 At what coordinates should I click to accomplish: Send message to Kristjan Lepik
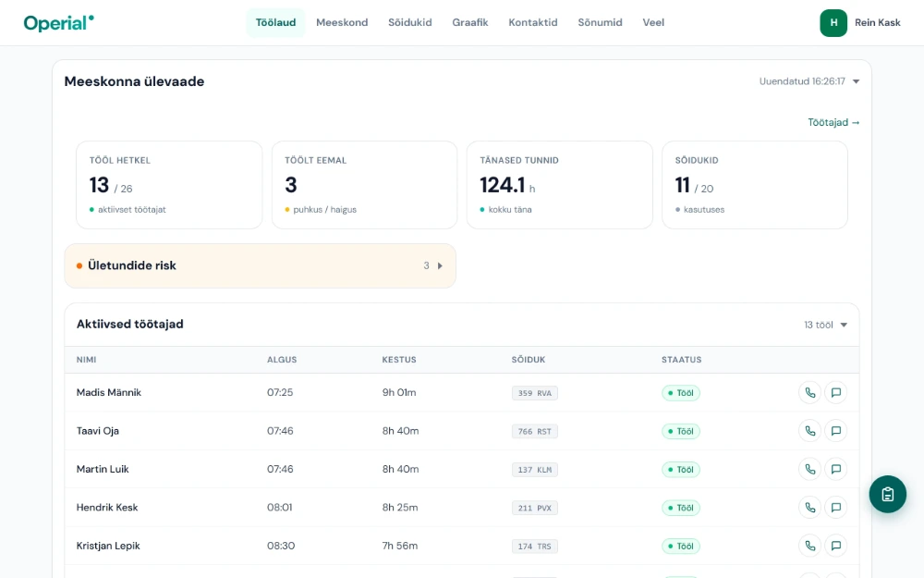point(835,547)
